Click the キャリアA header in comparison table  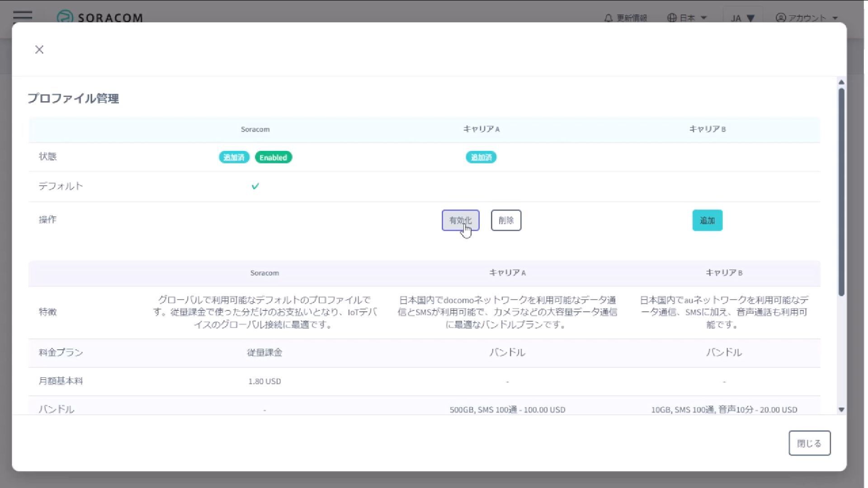point(507,273)
